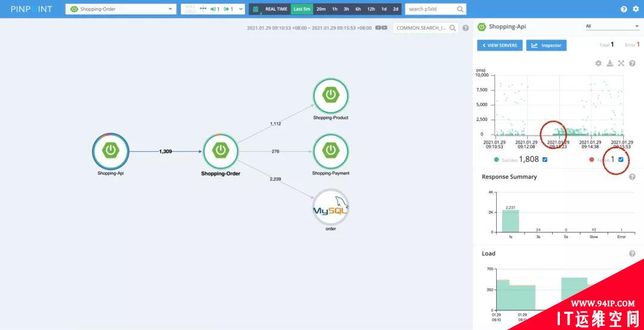Click the 2,239 link to MySQL order
The height and width of the screenshot is (330, 644).
[x=275, y=179]
